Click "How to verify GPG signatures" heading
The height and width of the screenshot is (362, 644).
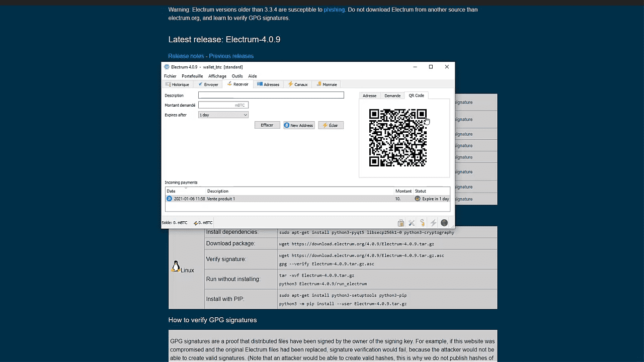pos(213,320)
